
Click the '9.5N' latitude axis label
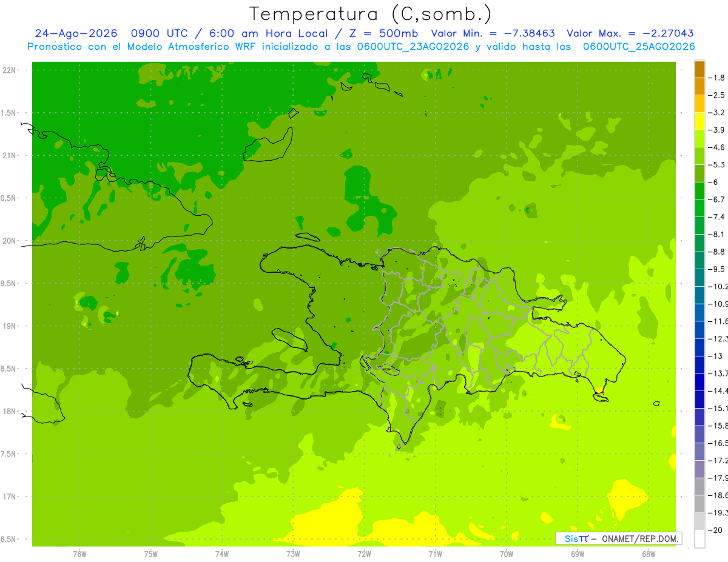9,283
